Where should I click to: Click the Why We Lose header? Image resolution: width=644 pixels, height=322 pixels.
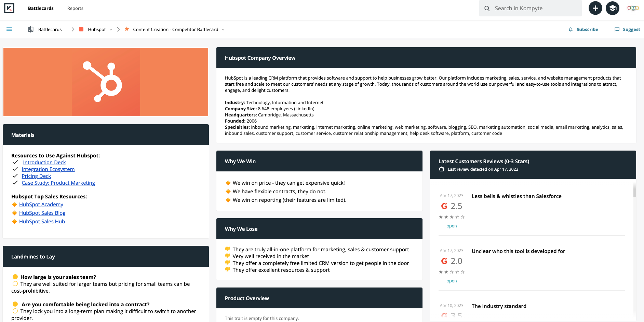(319, 229)
